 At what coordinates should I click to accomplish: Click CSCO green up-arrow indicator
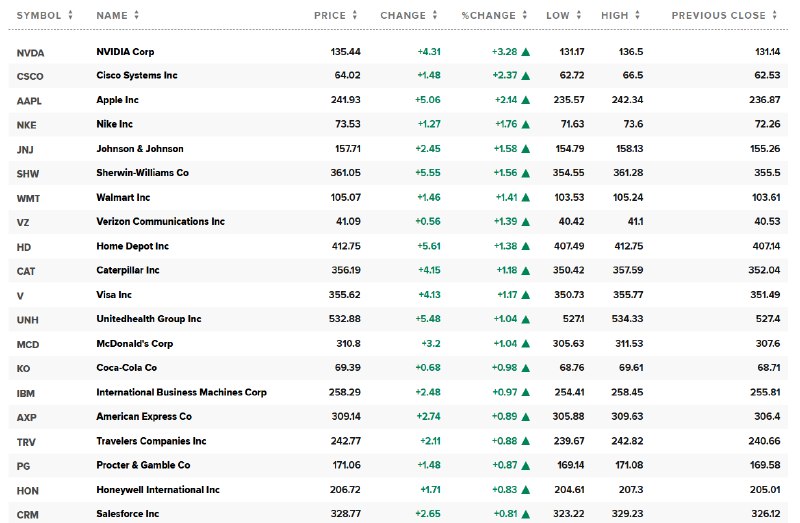click(526, 76)
